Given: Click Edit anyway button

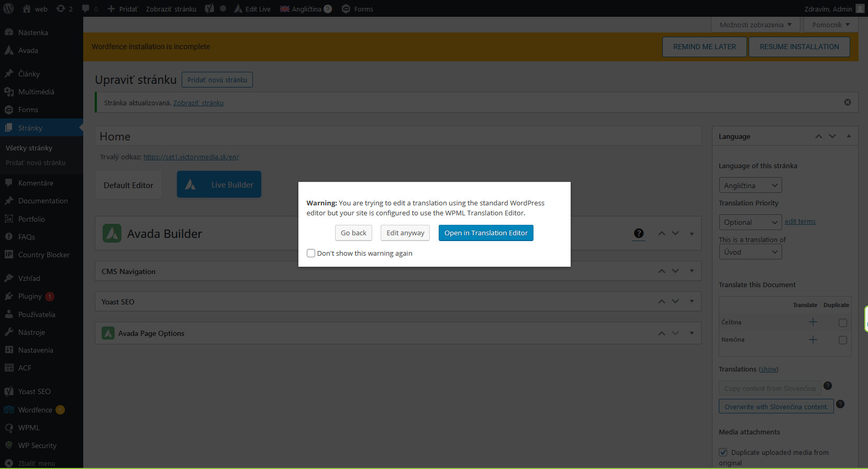Looking at the screenshot, I should pos(405,233).
